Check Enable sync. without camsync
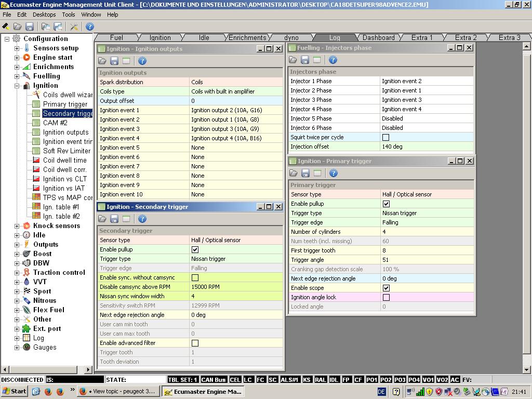Viewport: 532px width, 399px height. [195, 277]
